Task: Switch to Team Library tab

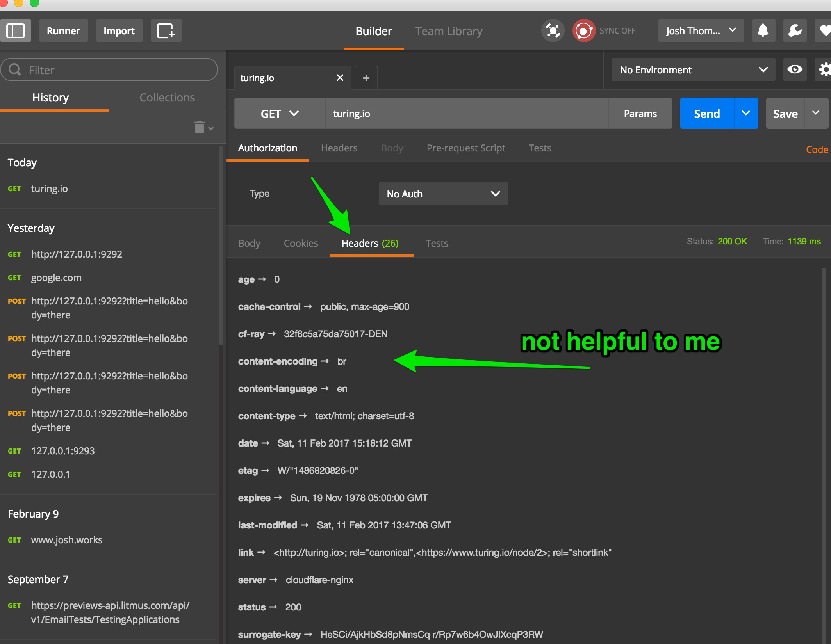Action: tap(449, 31)
